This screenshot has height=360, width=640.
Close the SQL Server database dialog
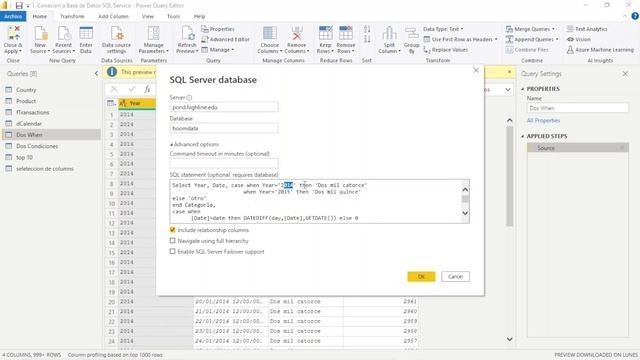(x=476, y=70)
